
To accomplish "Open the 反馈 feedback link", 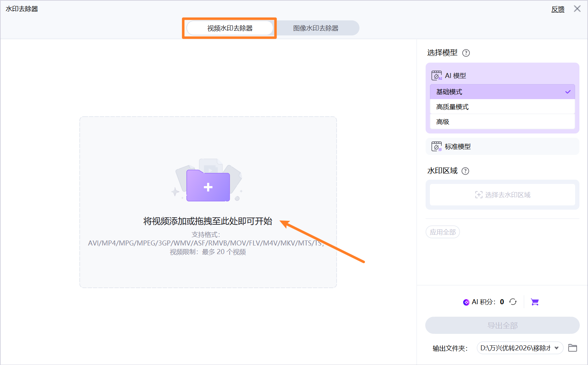I will 558,9.
